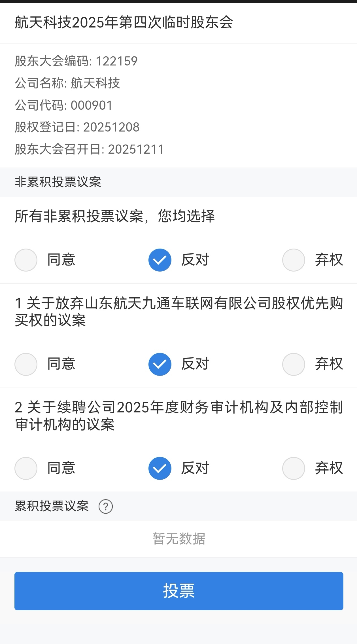Choose 反对 for proposal 1 on 山东航天九通车联网

tap(160, 364)
